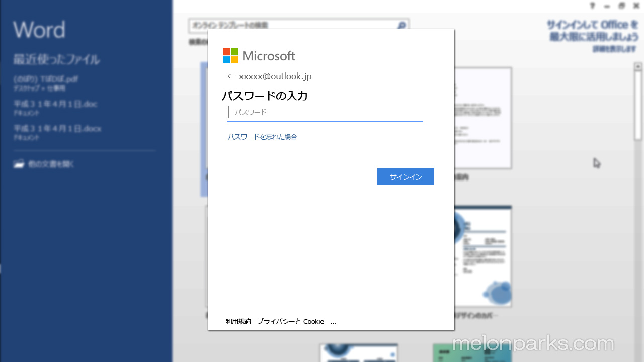Focus the パスワード input field

click(325, 112)
